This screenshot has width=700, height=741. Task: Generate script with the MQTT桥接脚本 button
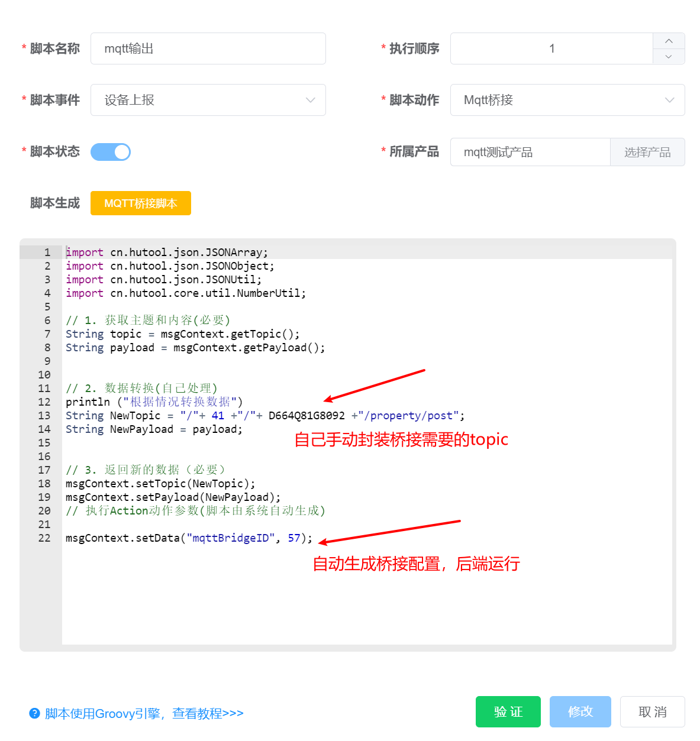[140, 203]
